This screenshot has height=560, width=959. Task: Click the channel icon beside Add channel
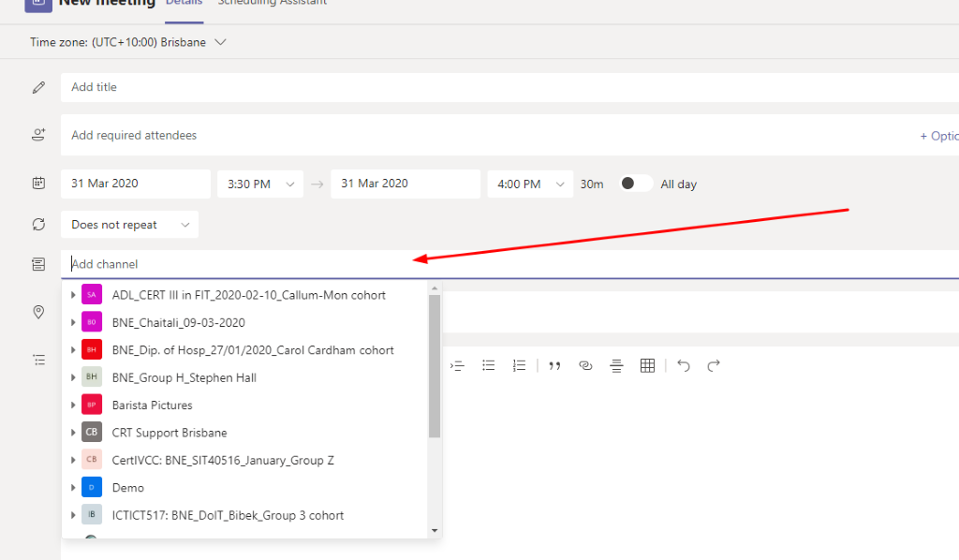coord(38,264)
